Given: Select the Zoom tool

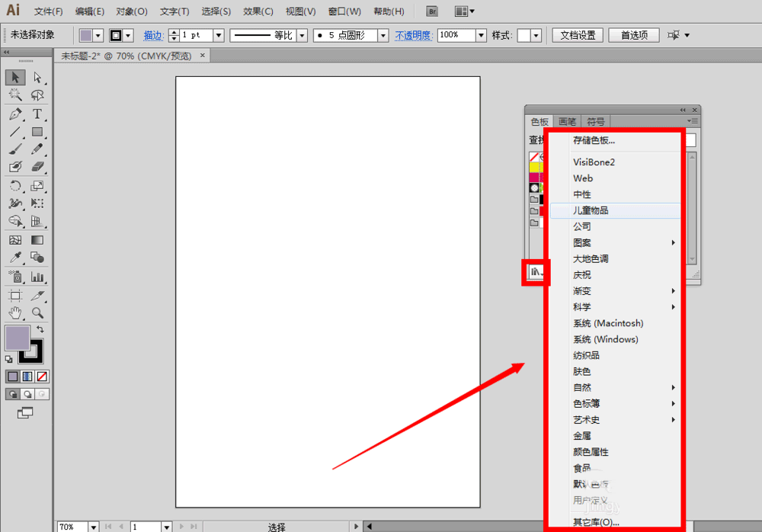Looking at the screenshot, I should [37, 312].
